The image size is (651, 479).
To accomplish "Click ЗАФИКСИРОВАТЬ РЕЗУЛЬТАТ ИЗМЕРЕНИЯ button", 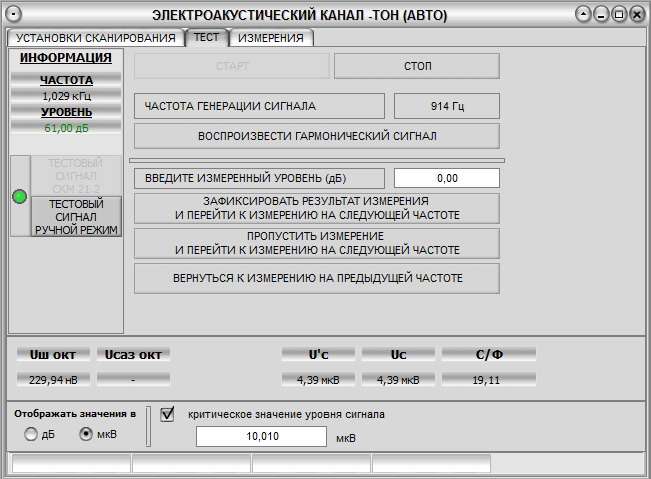I will [x=316, y=208].
